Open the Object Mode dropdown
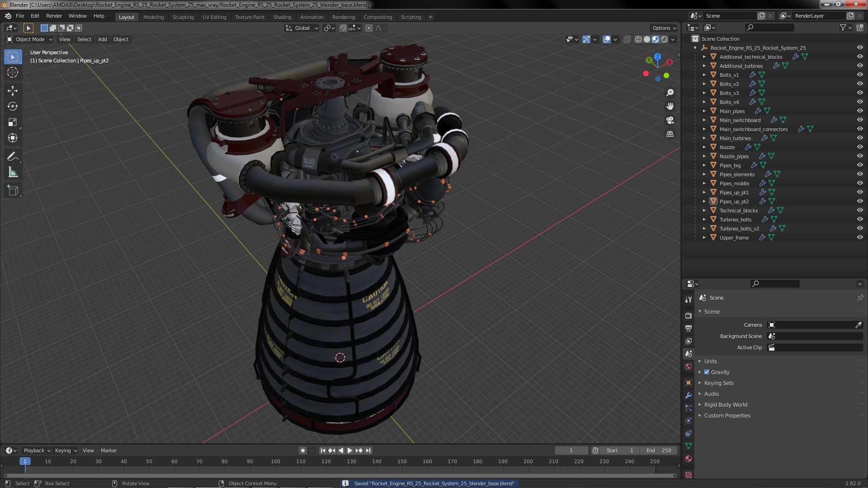 pos(29,39)
